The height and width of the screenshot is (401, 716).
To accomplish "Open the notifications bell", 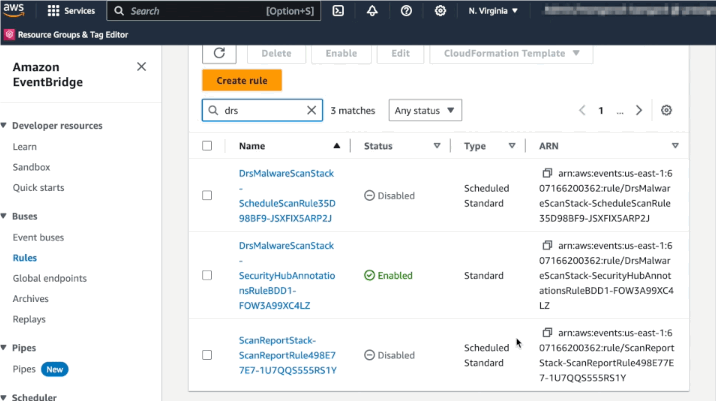I will 373,11.
